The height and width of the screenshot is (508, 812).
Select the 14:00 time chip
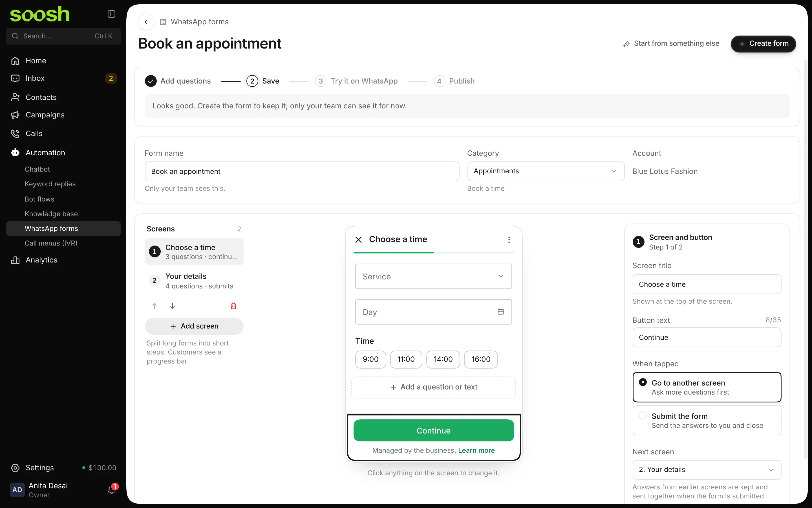443,359
